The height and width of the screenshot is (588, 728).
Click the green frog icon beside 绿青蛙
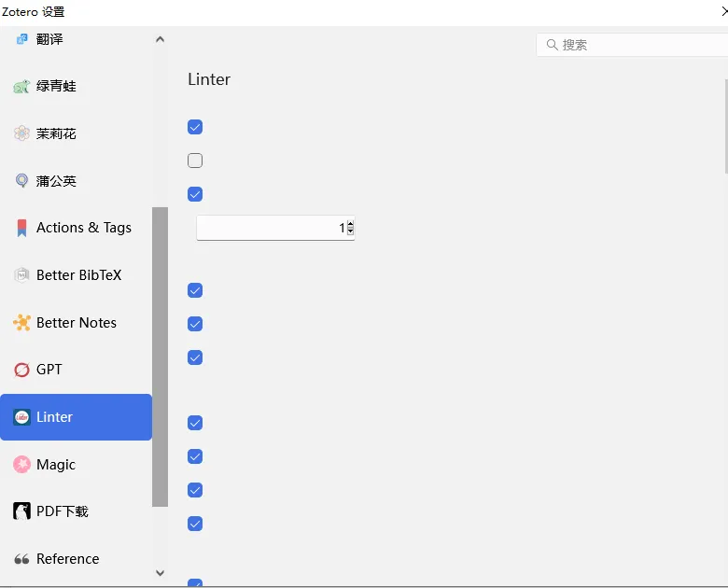coord(21,87)
